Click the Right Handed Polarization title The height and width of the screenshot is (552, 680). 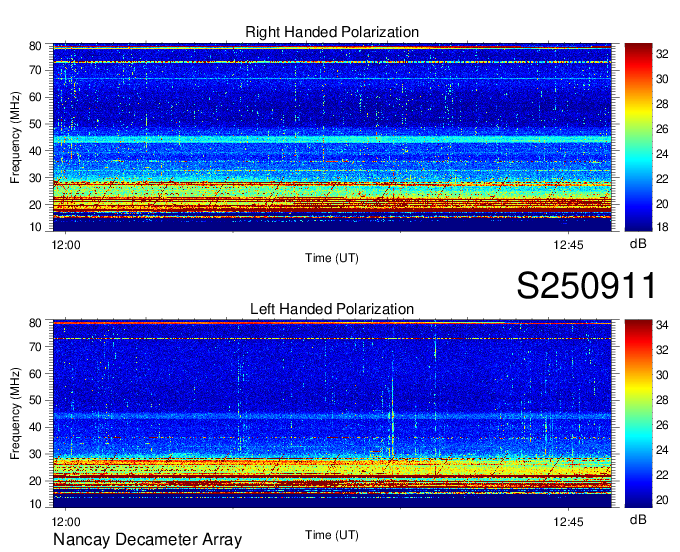pyautogui.click(x=332, y=32)
